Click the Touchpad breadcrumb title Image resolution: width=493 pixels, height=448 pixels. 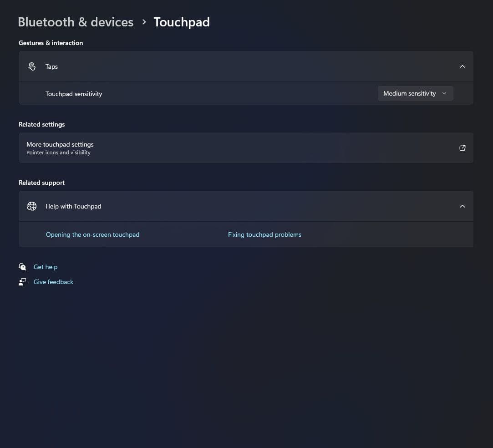pyautogui.click(x=182, y=22)
